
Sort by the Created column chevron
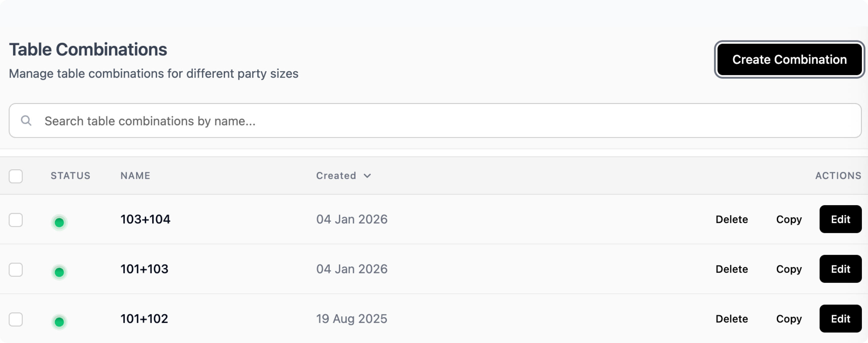(x=367, y=176)
